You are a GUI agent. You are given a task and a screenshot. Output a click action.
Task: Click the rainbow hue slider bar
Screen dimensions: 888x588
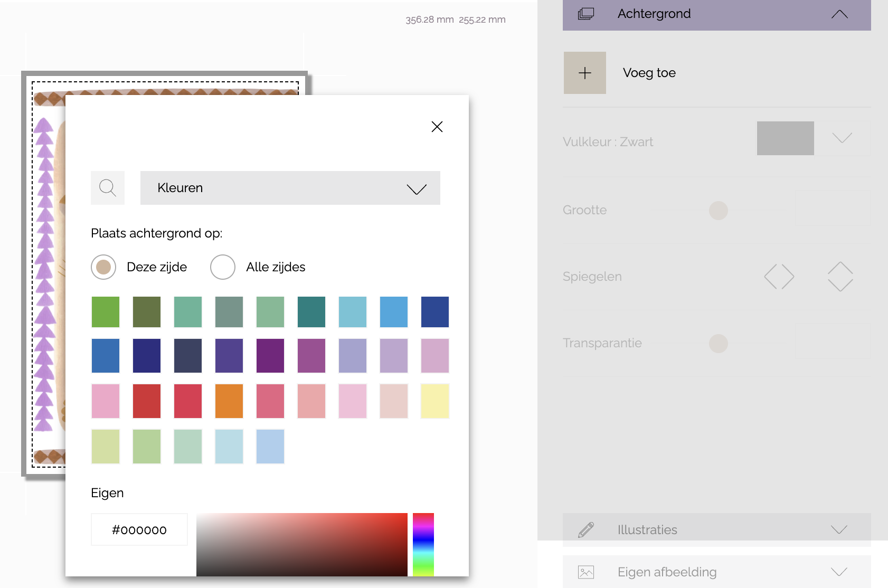click(x=423, y=544)
